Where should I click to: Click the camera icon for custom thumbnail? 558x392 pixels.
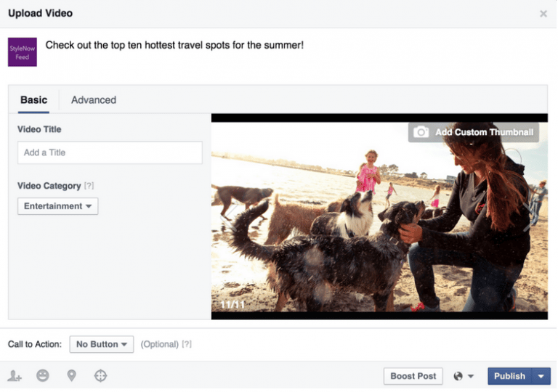click(x=421, y=132)
